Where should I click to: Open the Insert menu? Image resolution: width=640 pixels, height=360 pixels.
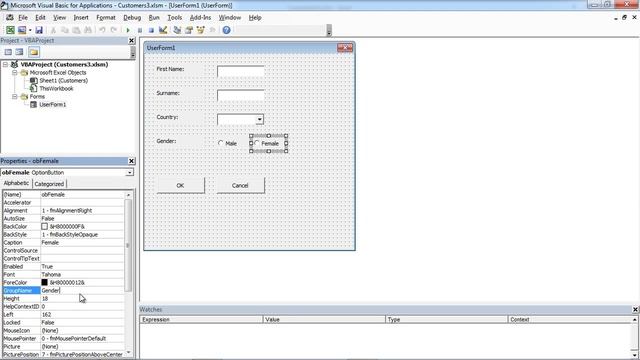81,18
